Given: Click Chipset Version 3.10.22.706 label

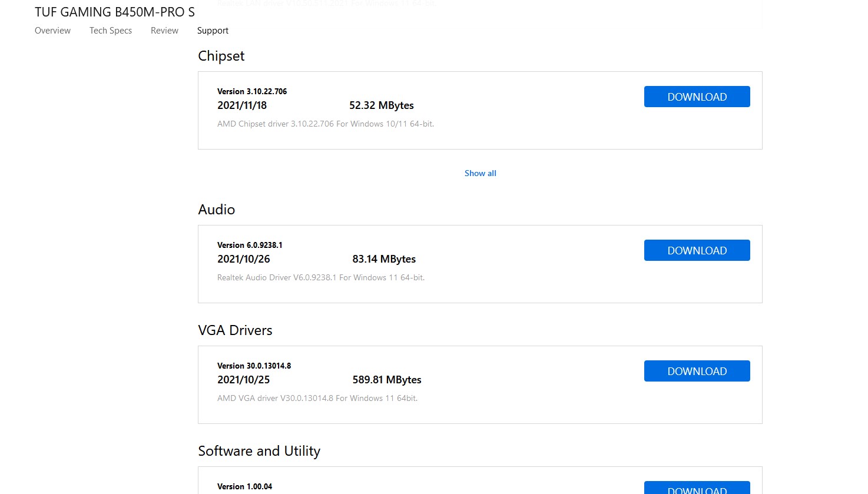Looking at the screenshot, I should click(x=252, y=91).
